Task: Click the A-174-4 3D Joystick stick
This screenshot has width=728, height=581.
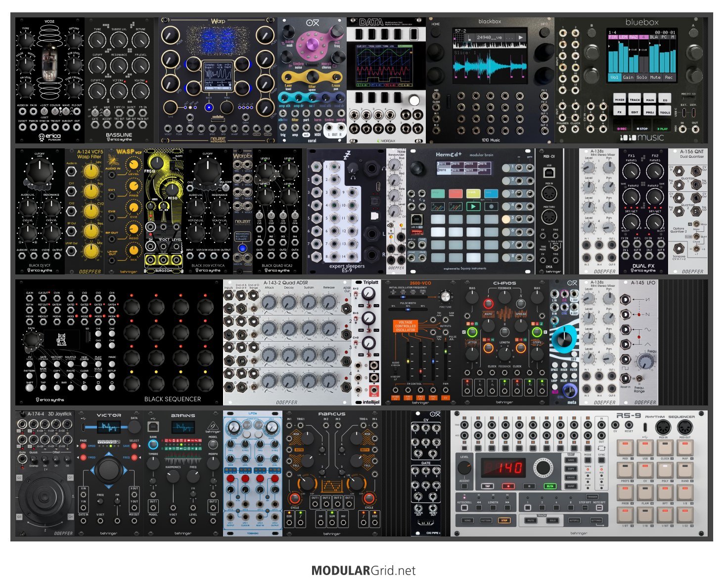Action: (45, 497)
